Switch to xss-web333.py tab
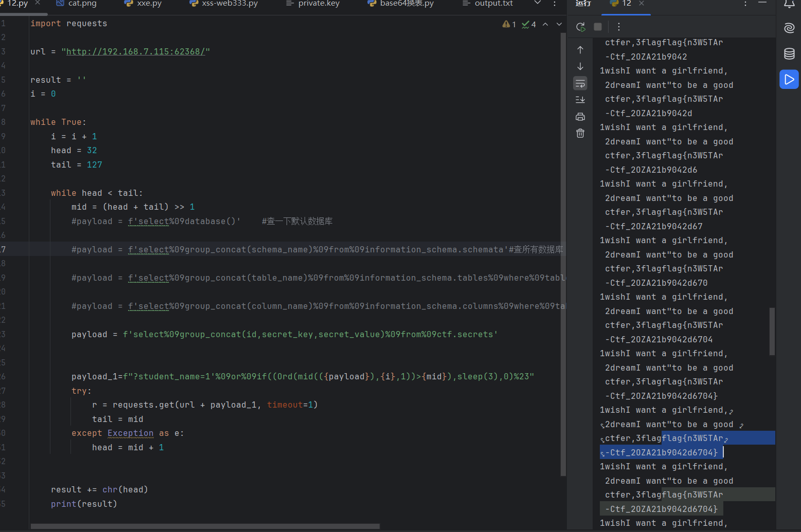Viewport: 801px width, 532px height. click(224, 4)
